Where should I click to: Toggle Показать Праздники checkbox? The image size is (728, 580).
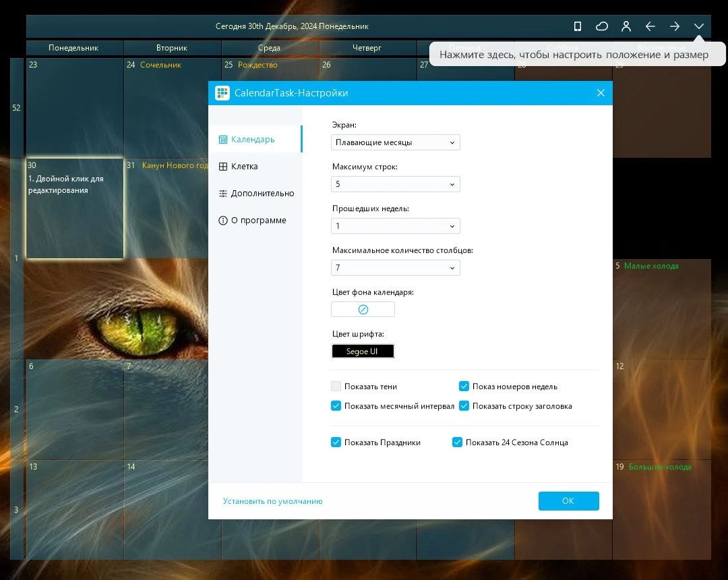coord(336,442)
